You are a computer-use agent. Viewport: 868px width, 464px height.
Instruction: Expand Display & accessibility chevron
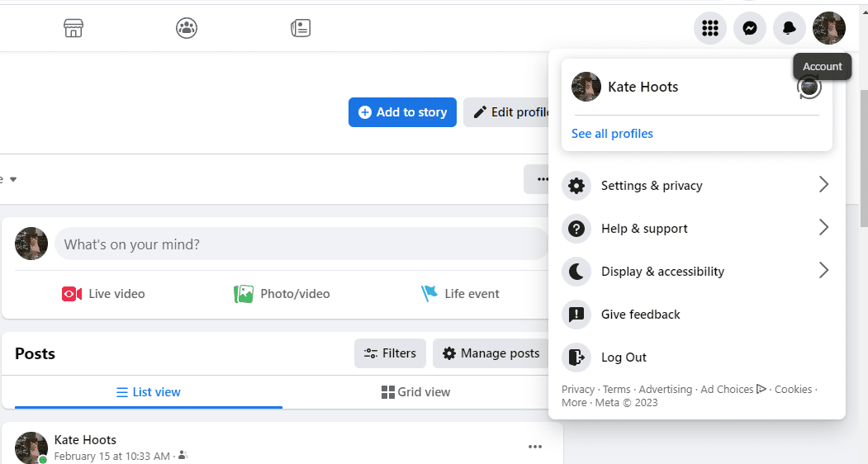823,270
